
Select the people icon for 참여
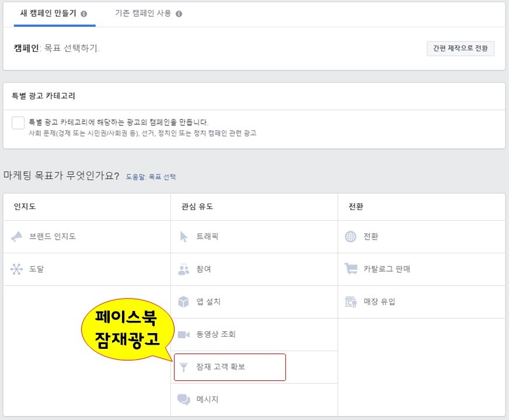tap(184, 269)
